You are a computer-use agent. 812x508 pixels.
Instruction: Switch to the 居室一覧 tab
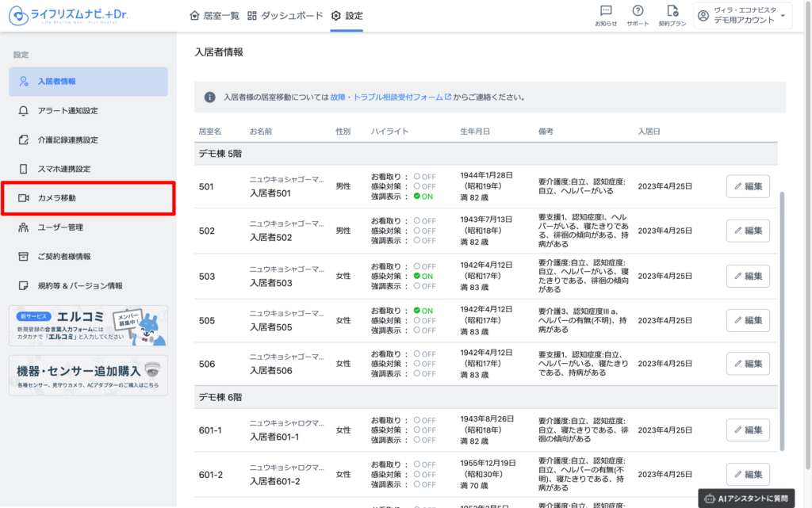tap(214, 16)
